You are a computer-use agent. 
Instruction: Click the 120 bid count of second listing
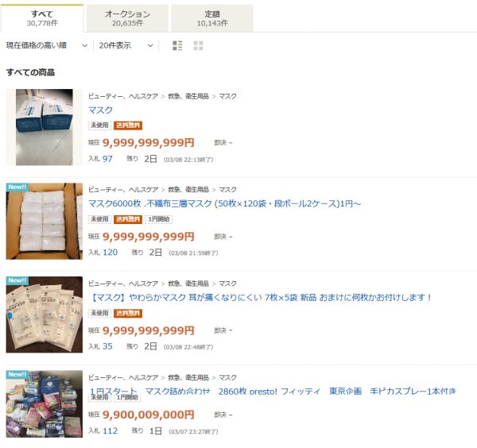[x=111, y=253]
